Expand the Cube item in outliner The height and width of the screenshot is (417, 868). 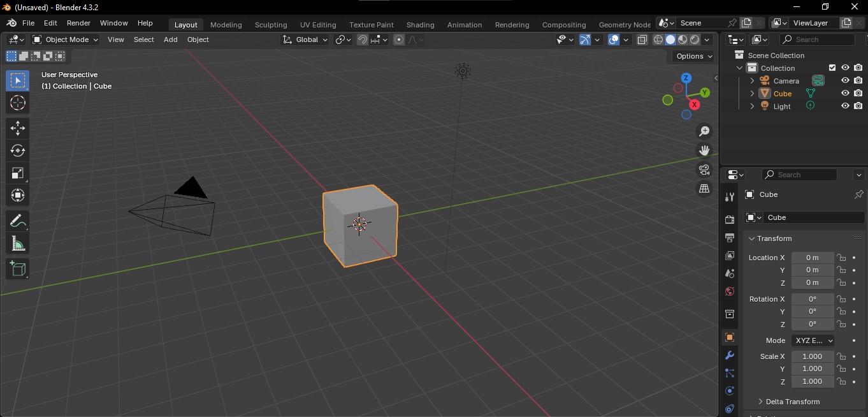point(752,94)
